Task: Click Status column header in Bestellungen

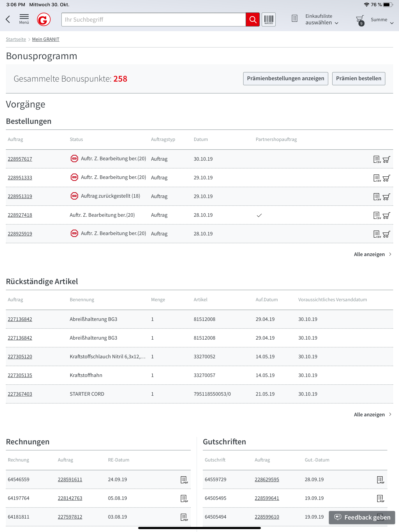Action: click(76, 139)
